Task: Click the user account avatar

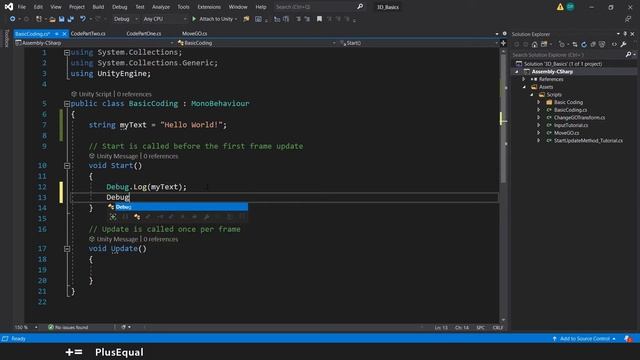Action: [x=570, y=7]
